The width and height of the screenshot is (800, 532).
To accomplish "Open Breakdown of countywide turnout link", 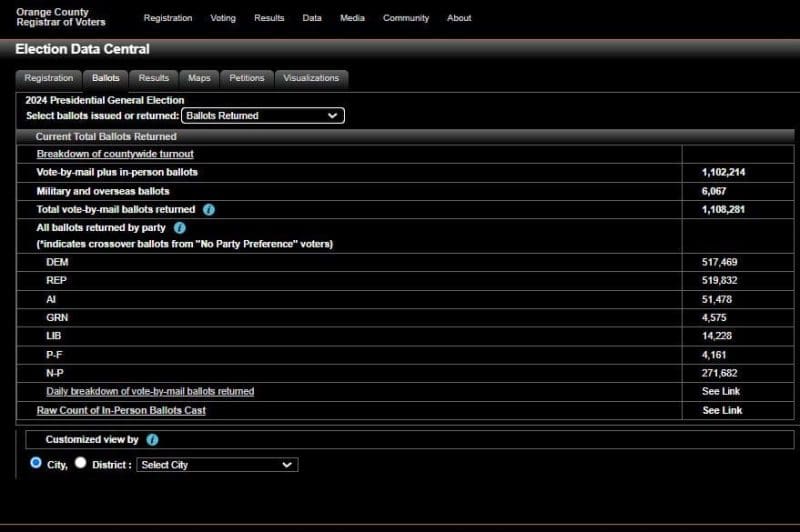I will point(115,154).
